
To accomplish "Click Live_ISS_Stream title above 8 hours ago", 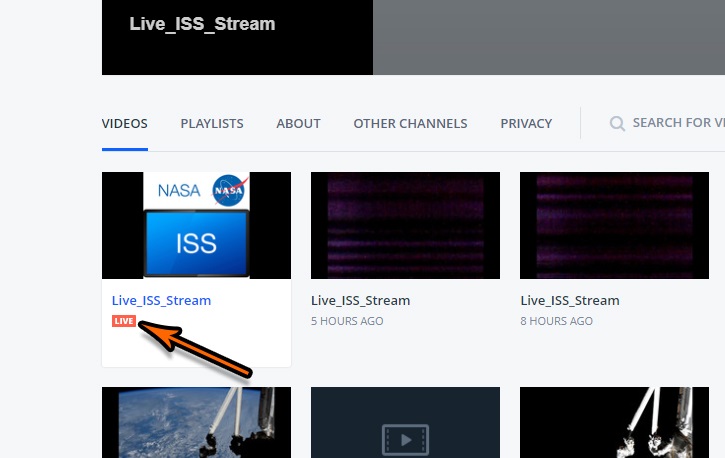I will point(570,300).
